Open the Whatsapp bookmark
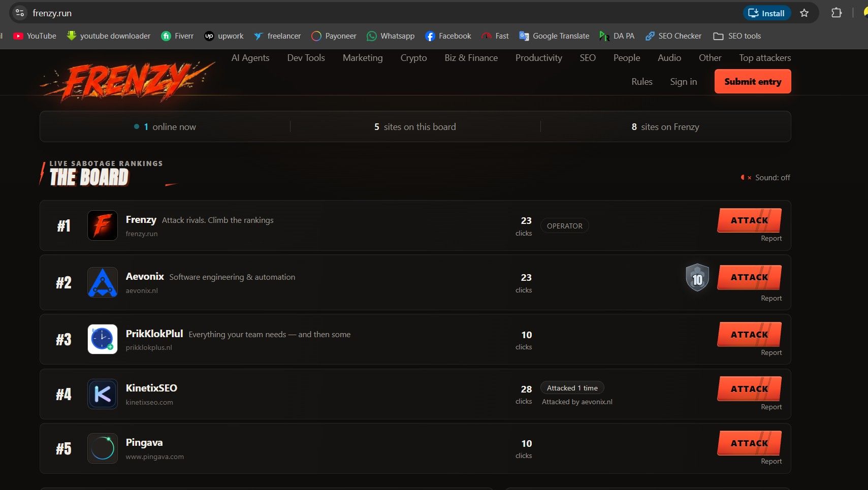Viewport: 868px width, 490px height. coord(391,36)
